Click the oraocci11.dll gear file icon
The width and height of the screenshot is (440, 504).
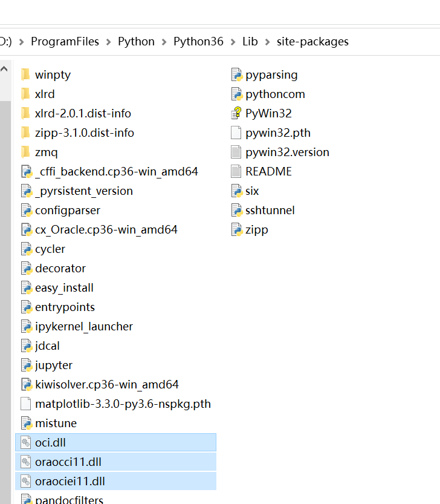click(26, 462)
